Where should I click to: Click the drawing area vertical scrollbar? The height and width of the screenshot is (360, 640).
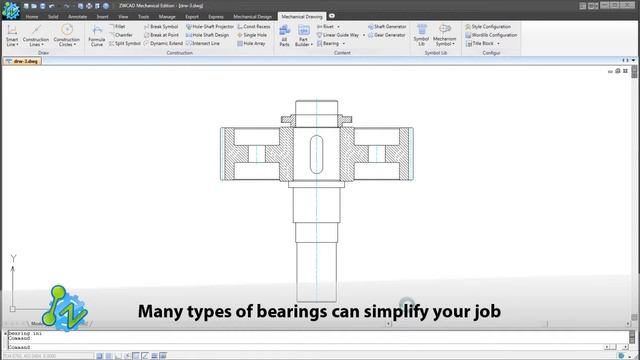pos(634,194)
